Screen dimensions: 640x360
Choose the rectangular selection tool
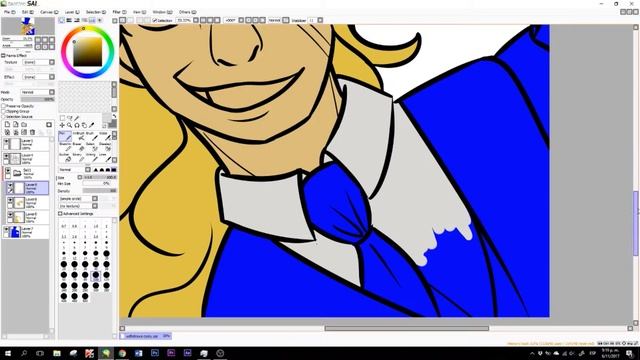62,118
